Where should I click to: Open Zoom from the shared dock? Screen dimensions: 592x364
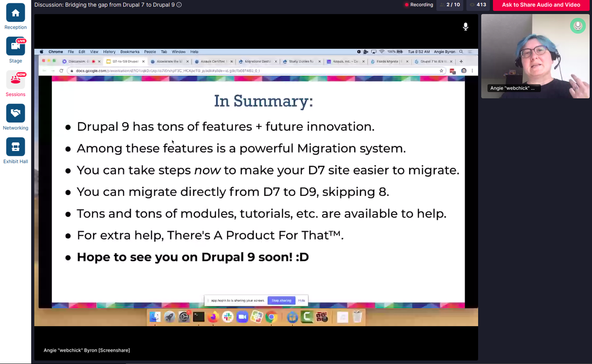click(242, 317)
